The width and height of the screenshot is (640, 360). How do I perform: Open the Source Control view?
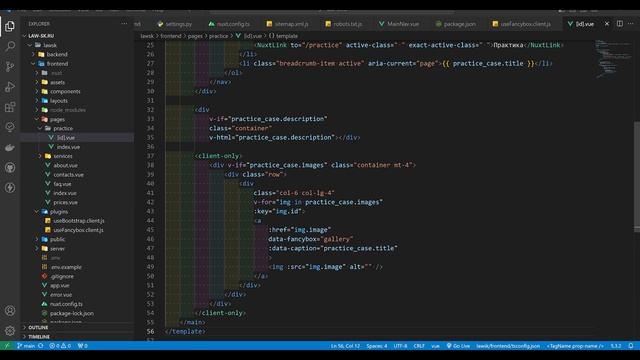10,66
